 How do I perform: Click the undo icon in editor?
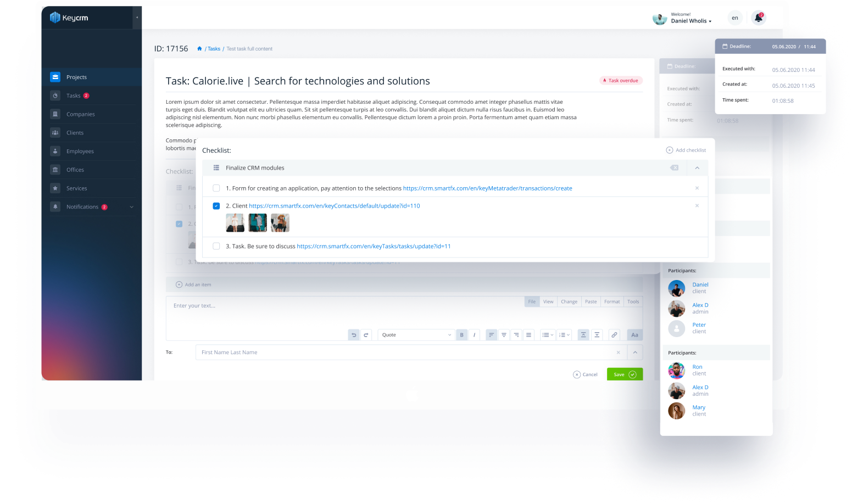pyautogui.click(x=354, y=335)
